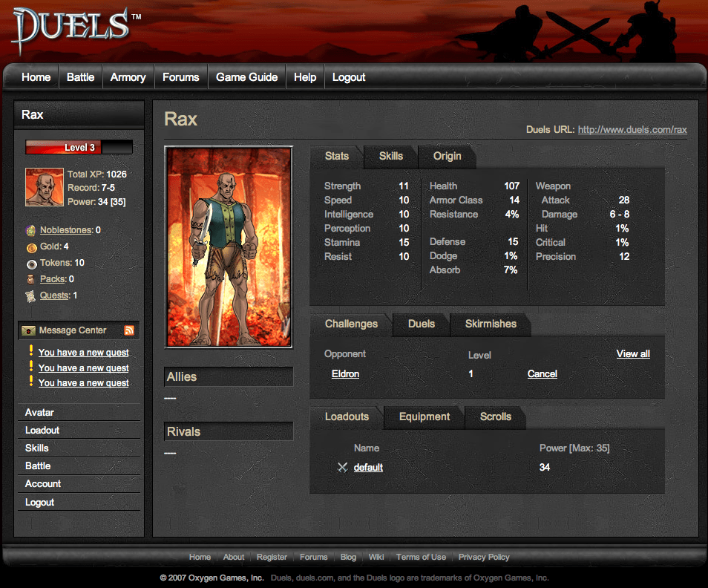Click the Gold coin icon
Image resolution: width=708 pixels, height=588 pixels.
click(32, 247)
